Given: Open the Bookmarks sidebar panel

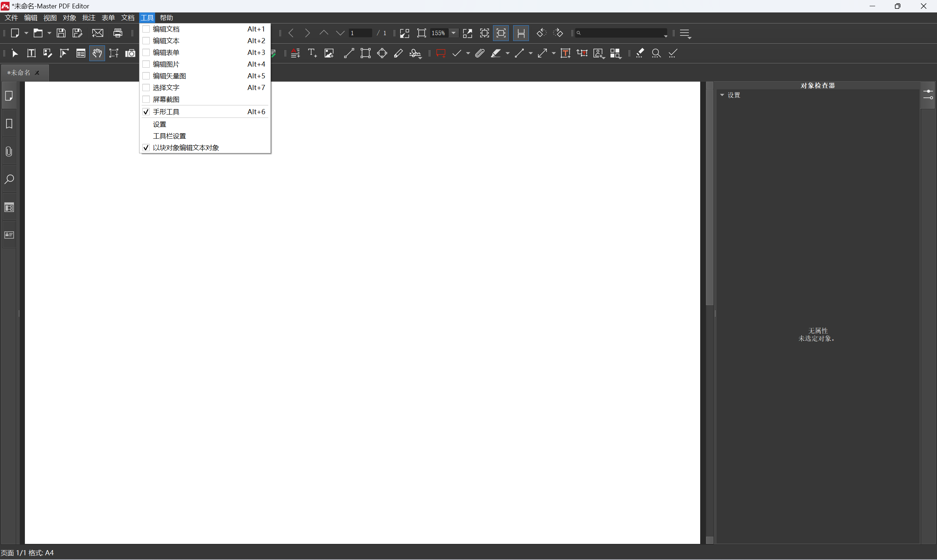Looking at the screenshot, I should click(x=9, y=124).
